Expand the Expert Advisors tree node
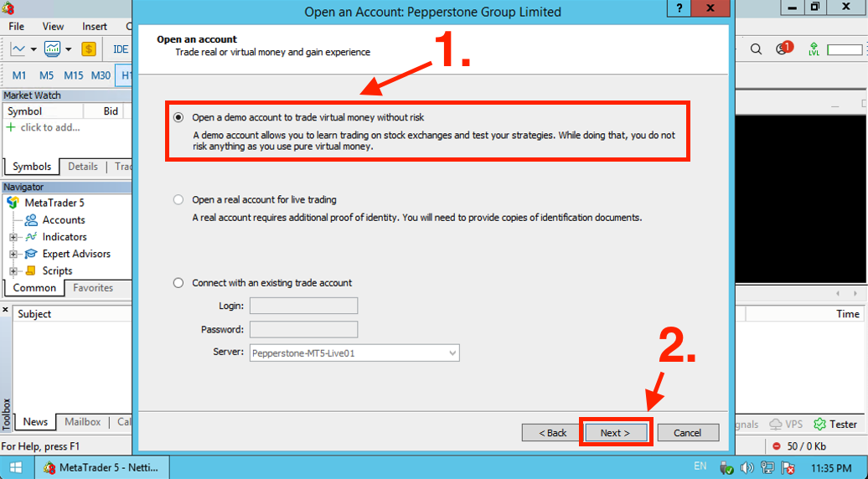 pyautogui.click(x=13, y=255)
